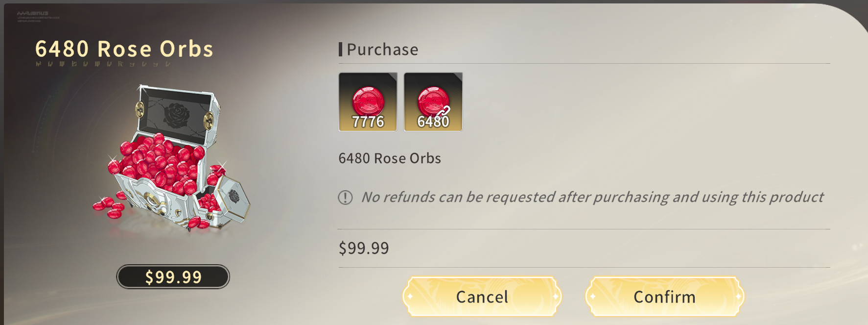Click the vertical bar marker beside Purchase

[x=340, y=49]
